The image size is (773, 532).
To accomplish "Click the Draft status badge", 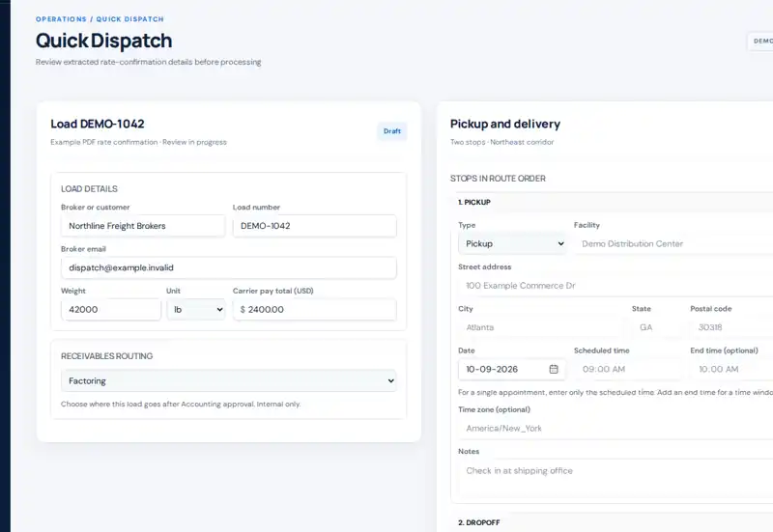I will (x=392, y=131).
